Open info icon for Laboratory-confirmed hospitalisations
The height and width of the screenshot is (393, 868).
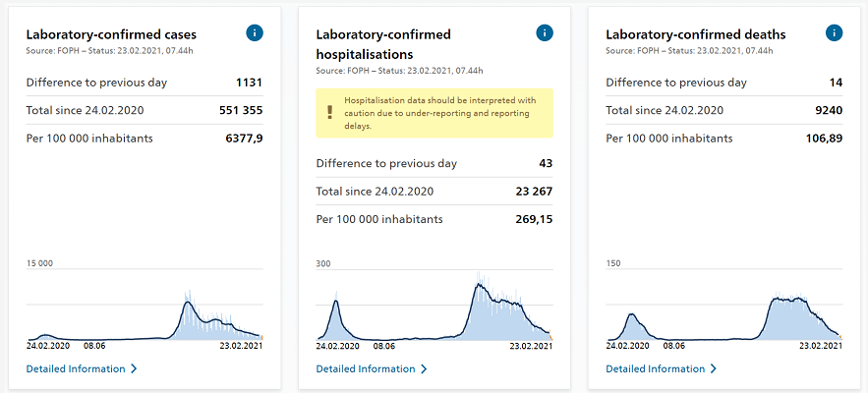[544, 33]
